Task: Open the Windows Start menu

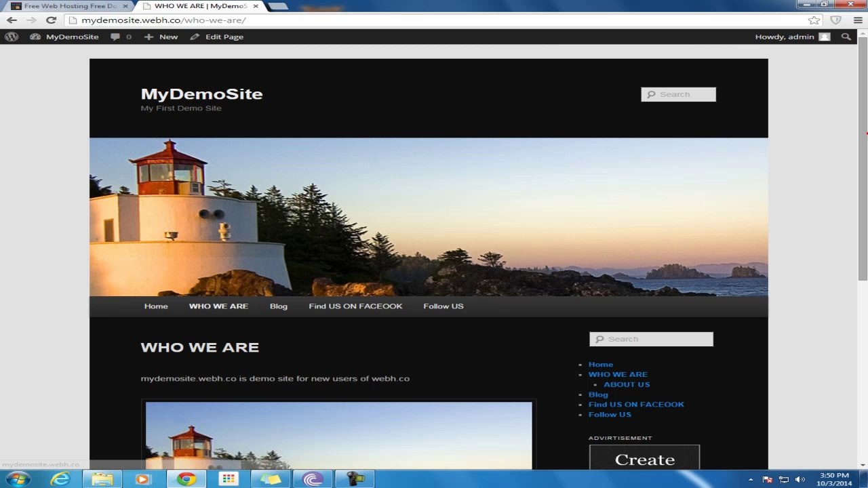Action: click(18, 479)
